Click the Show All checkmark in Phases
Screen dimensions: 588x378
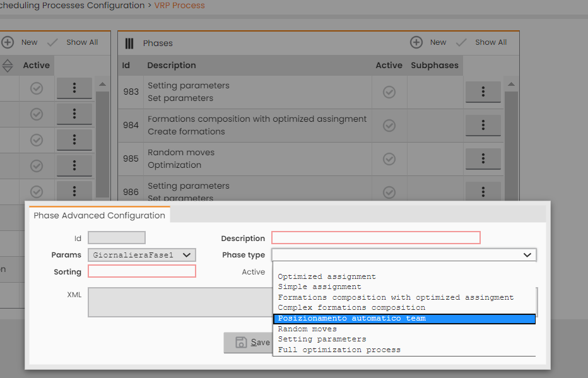[461, 43]
